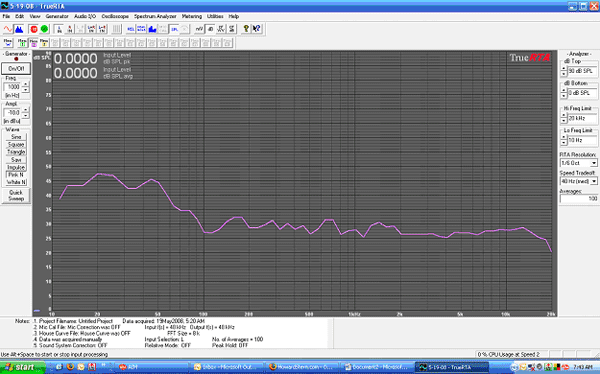Screen dimensions: 600x374
Task: Select the blue spectrum analyzer toolbar icon
Action: click(19, 29)
